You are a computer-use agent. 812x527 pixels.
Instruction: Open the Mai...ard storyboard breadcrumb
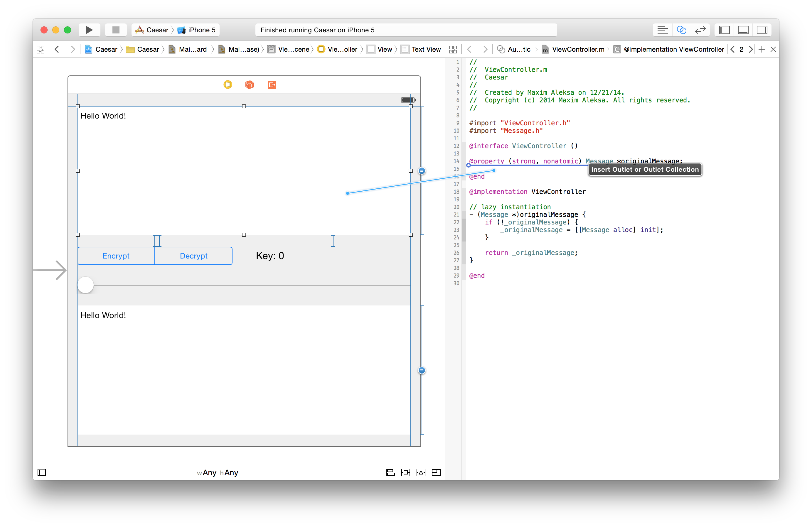[x=188, y=50]
